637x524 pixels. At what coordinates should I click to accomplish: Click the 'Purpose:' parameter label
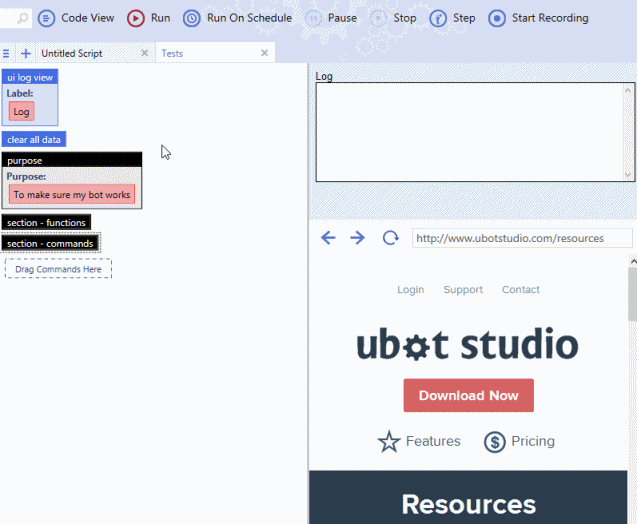(x=26, y=177)
